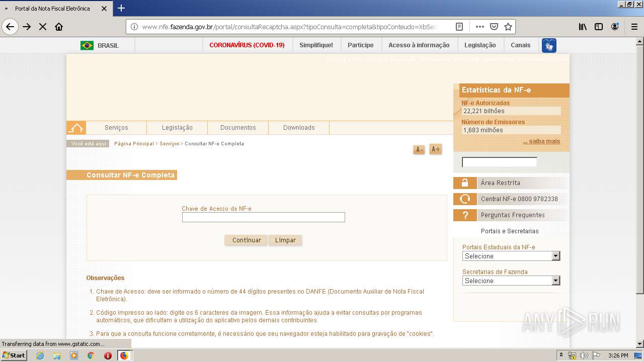Screen dimensions: 644x362
Task: Launch Internet Explorer from taskbar
Action: coord(40,355)
